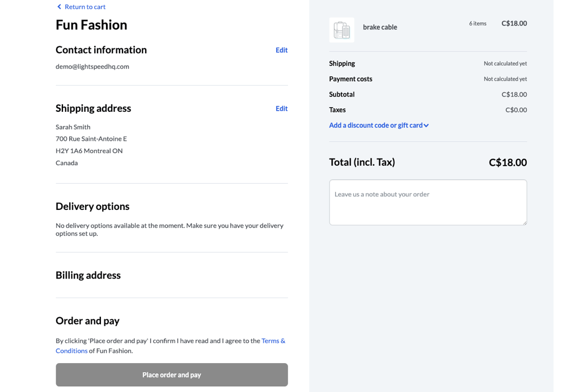The width and height of the screenshot is (583, 392).
Task: Click the Billing address heading
Action: pyautogui.click(x=88, y=275)
